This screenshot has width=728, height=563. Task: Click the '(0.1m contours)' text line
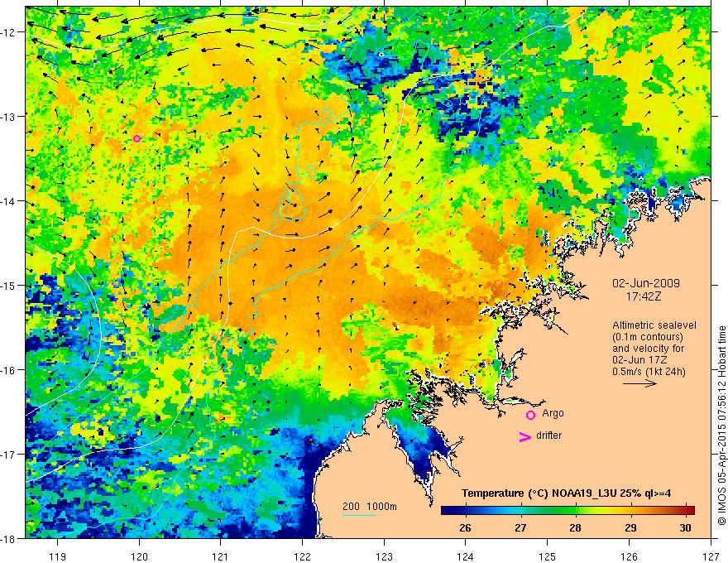click(648, 337)
